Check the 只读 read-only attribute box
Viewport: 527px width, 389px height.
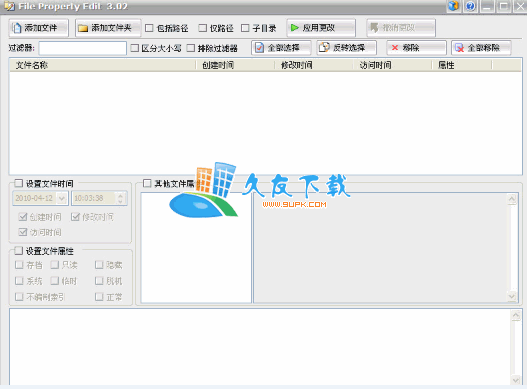pos(54,265)
